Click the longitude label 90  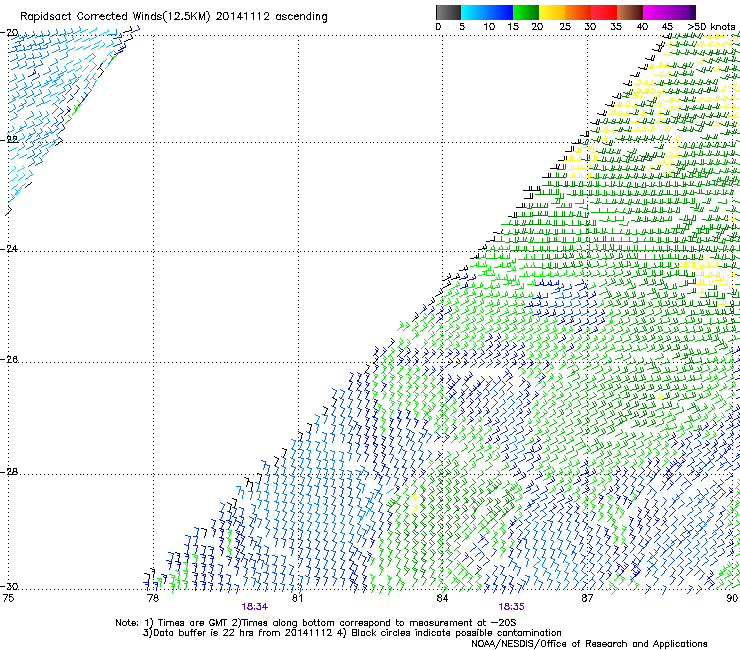tap(732, 598)
